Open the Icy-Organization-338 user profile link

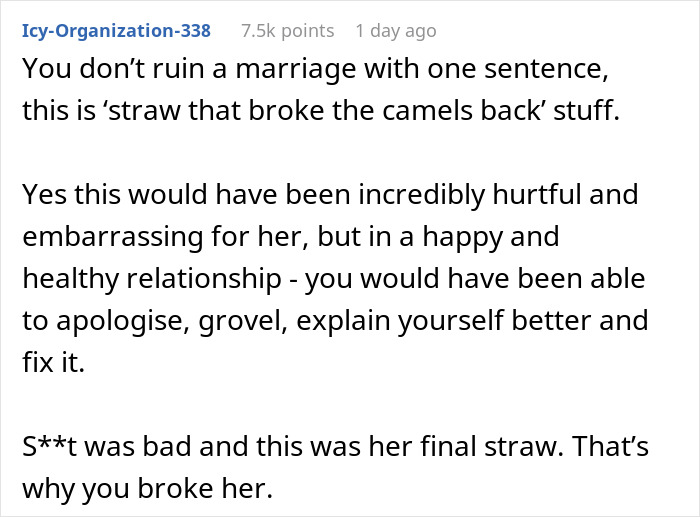116,31
